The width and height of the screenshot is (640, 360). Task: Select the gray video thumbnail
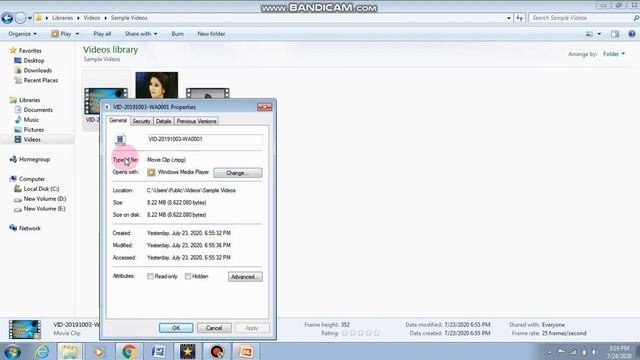click(207, 93)
